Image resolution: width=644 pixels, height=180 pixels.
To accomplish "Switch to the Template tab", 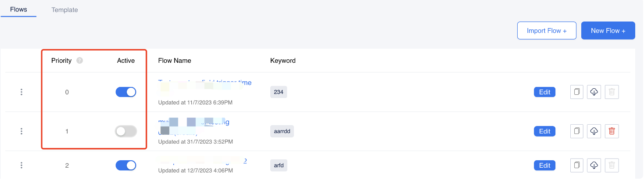I will tap(64, 10).
